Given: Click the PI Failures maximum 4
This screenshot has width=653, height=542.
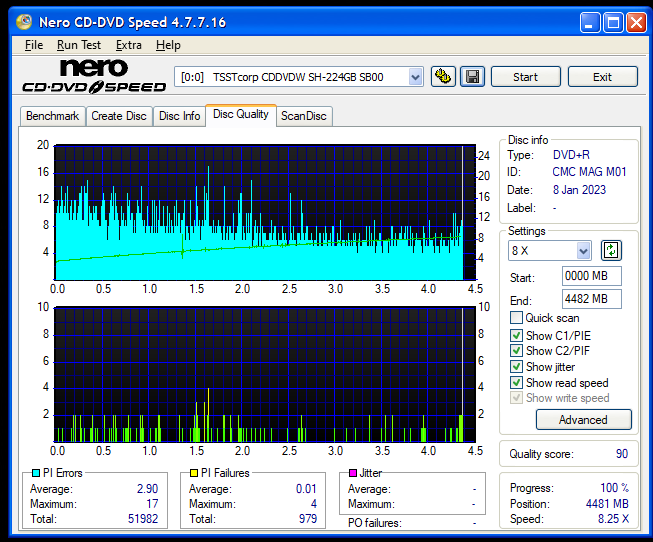Looking at the screenshot, I should click(x=314, y=504).
